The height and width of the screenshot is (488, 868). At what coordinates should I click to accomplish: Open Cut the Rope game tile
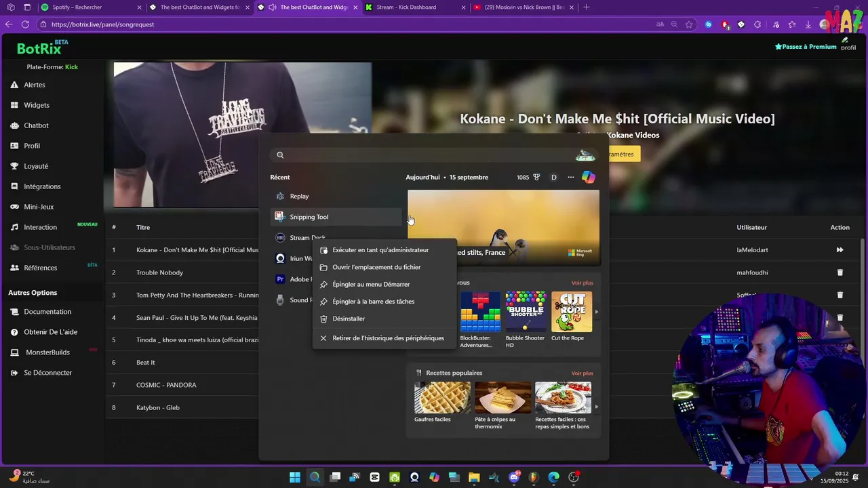click(571, 317)
